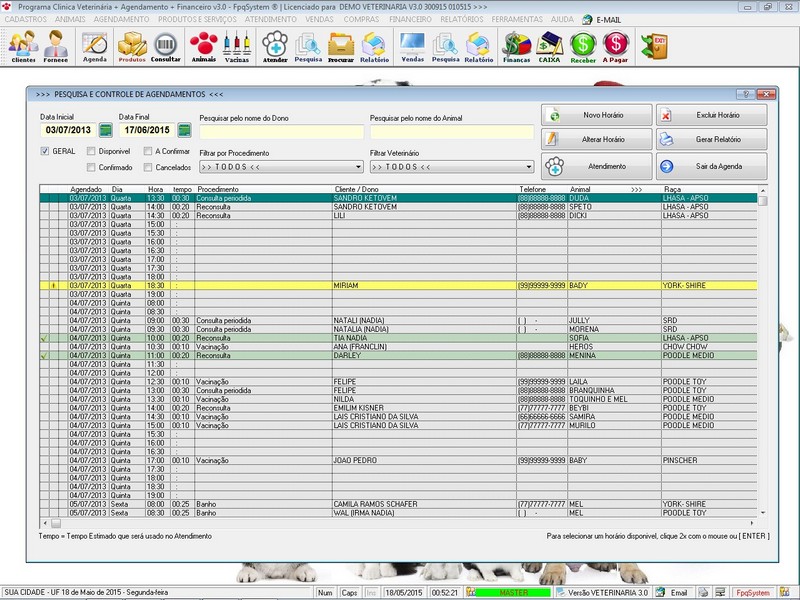Click the owner name search field

pos(280,131)
